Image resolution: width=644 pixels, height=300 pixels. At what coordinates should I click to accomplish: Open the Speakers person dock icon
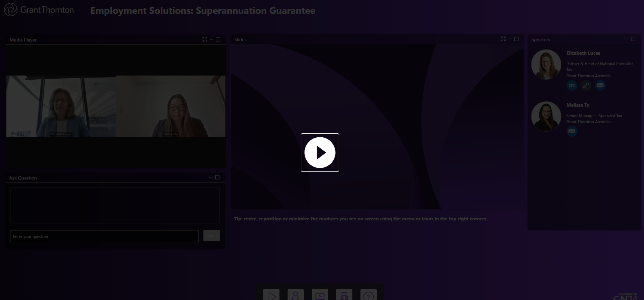tap(296, 295)
